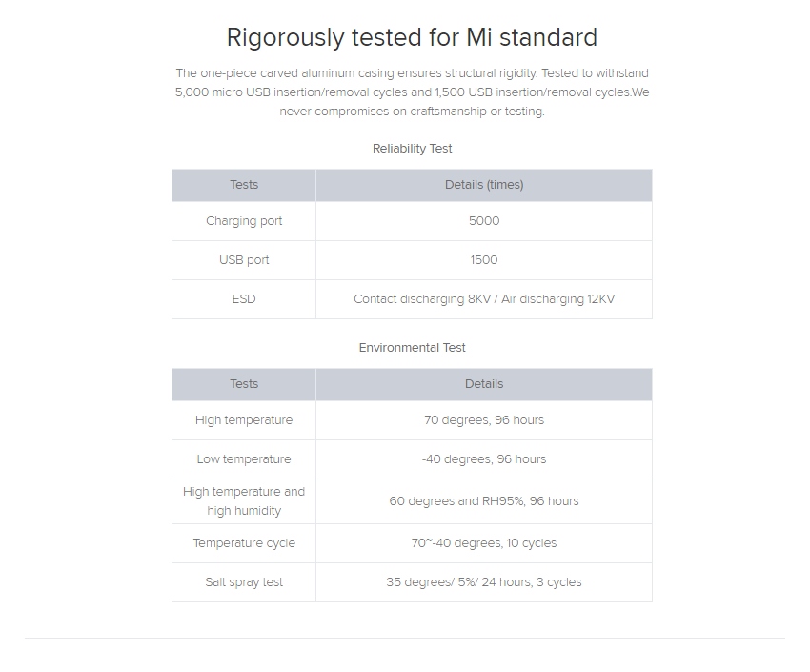
Task: Click the '1500' cell value
Action: [484, 260]
